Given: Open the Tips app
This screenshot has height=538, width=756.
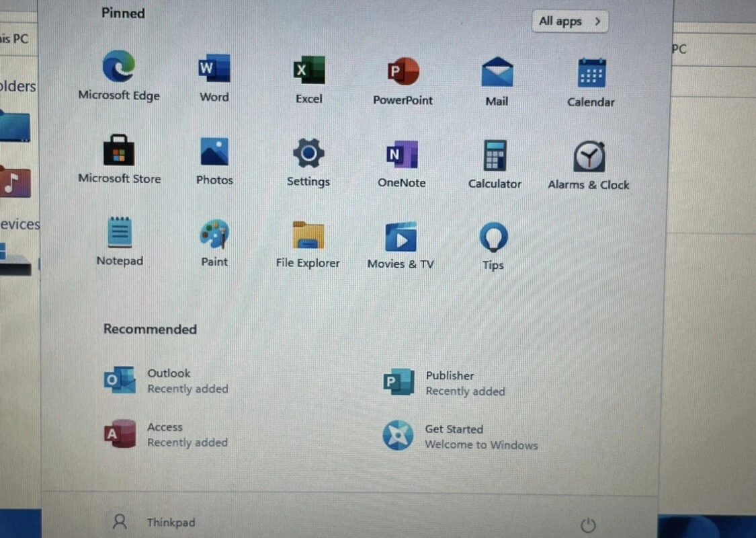Looking at the screenshot, I should pos(493,246).
